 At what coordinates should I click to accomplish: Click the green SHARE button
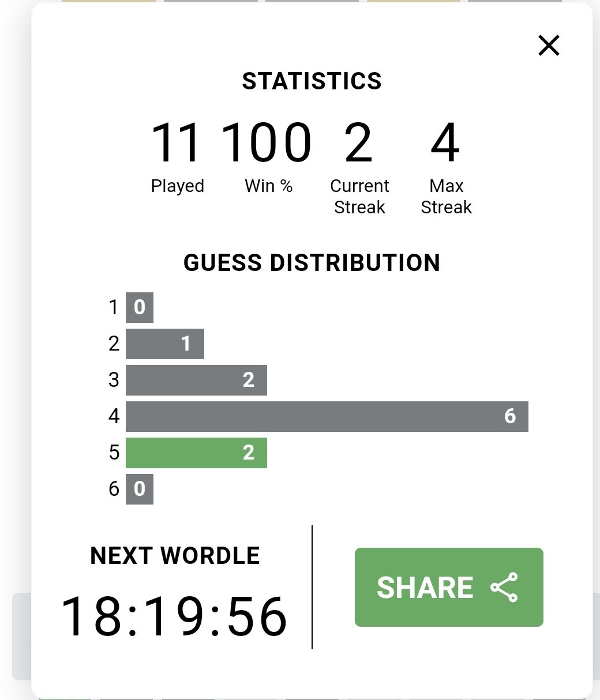tap(449, 587)
